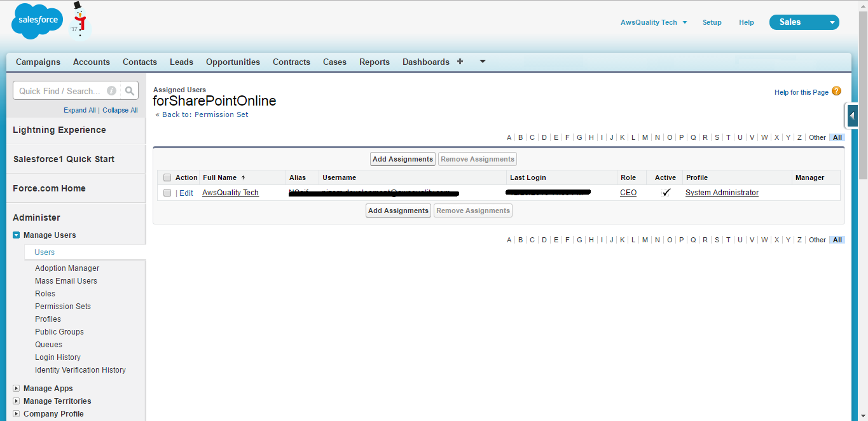Open the Dashboards tab

point(426,62)
